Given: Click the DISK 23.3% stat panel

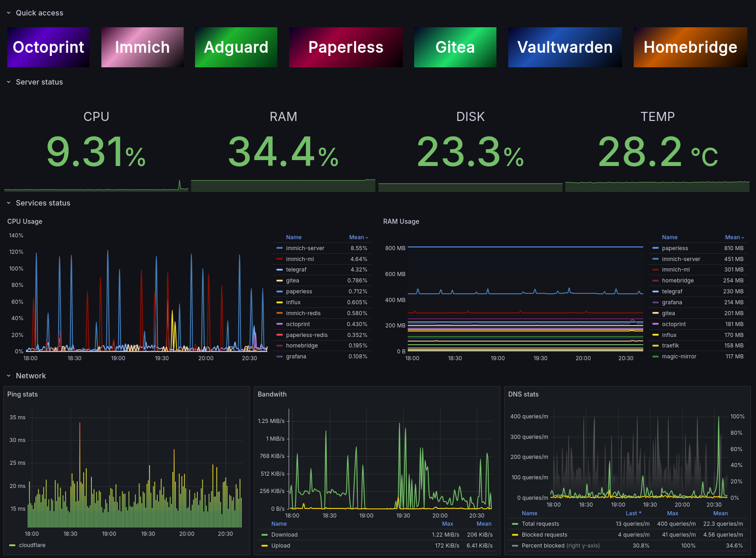Looking at the screenshot, I should (471, 146).
